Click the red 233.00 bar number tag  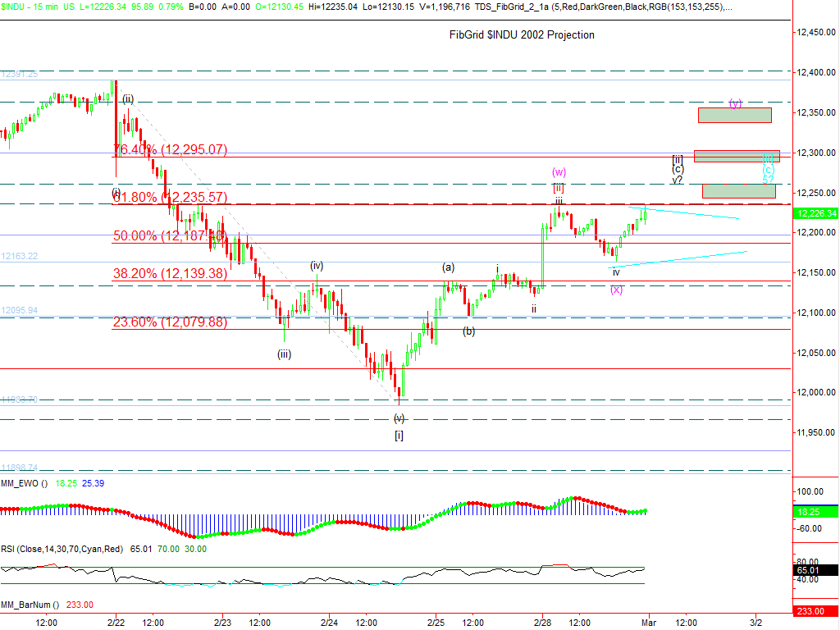tap(814, 611)
